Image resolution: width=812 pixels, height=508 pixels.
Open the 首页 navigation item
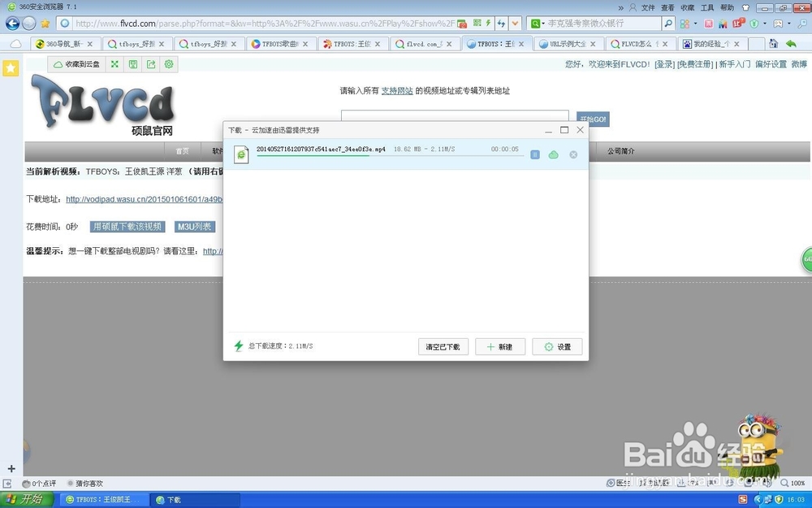click(x=182, y=151)
